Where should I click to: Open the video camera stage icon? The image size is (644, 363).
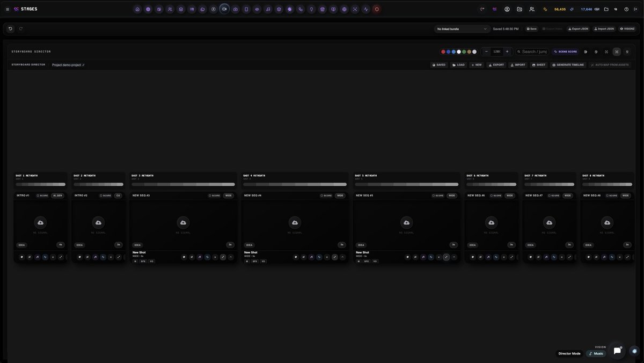pyautogui.click(x=224, y=9)
